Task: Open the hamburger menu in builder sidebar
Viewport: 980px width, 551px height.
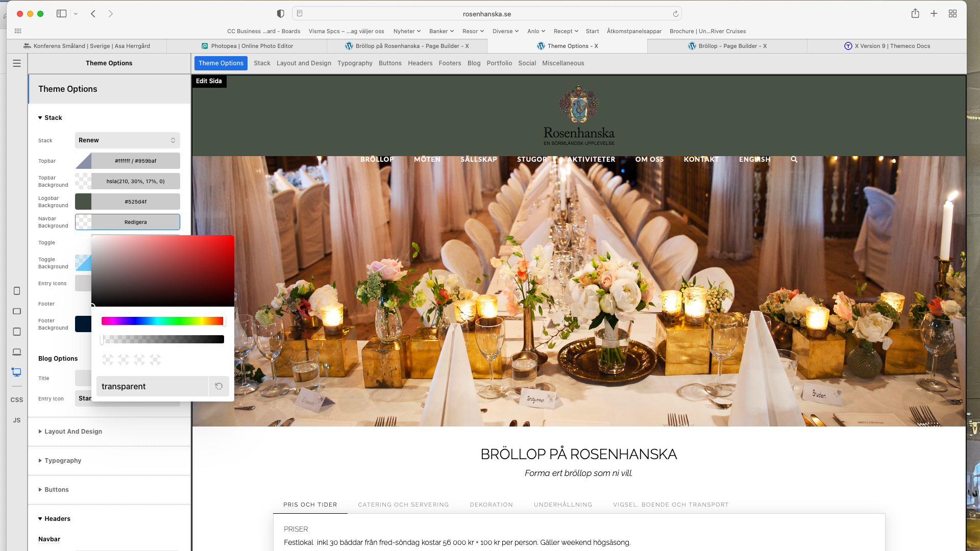Action: coord(17,63)
